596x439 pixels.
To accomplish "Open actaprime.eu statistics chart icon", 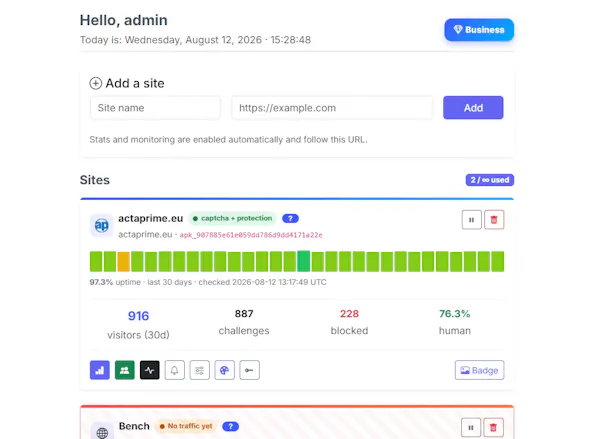I will coord(100,370).
